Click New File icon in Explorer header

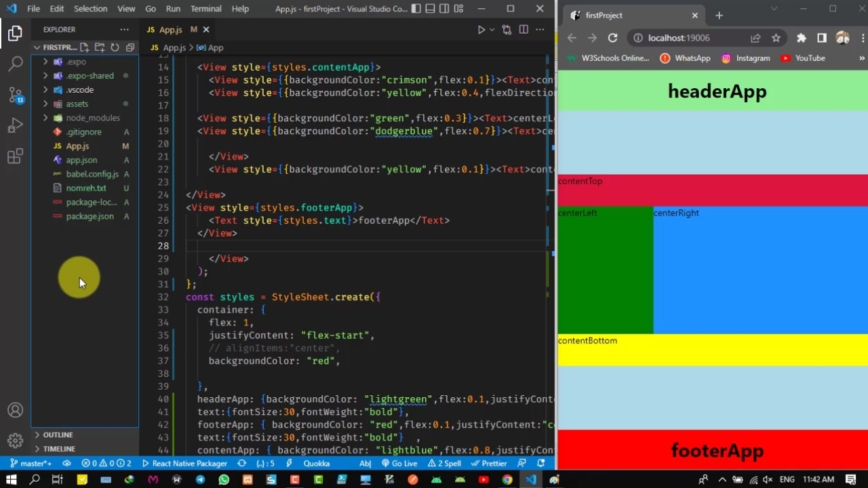click(x=85, y=47)
